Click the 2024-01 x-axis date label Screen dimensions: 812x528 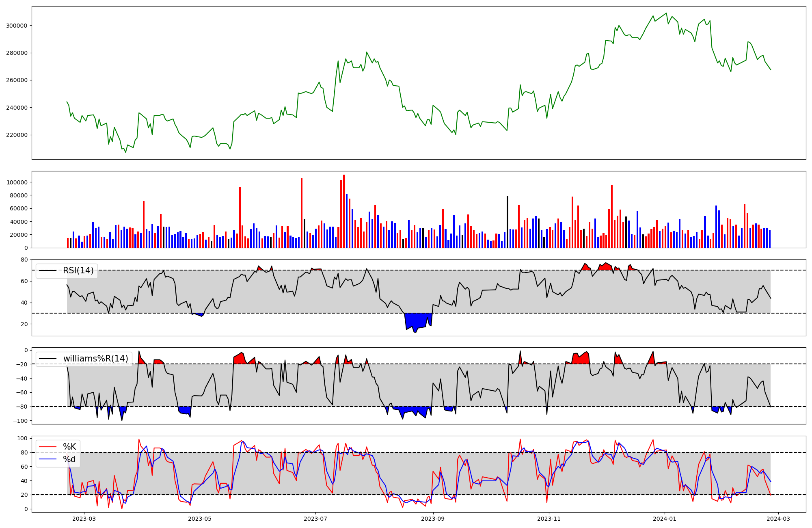(x=665, y=519)
